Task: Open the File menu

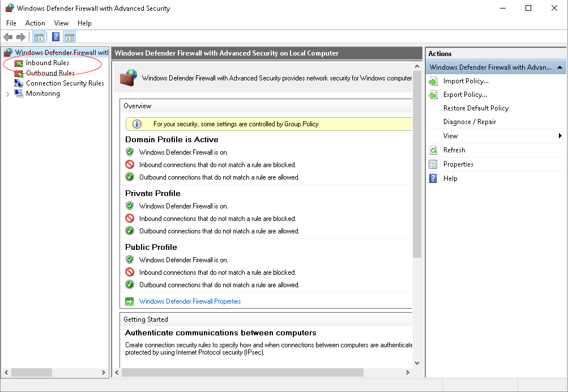Action: coord(11,23)
